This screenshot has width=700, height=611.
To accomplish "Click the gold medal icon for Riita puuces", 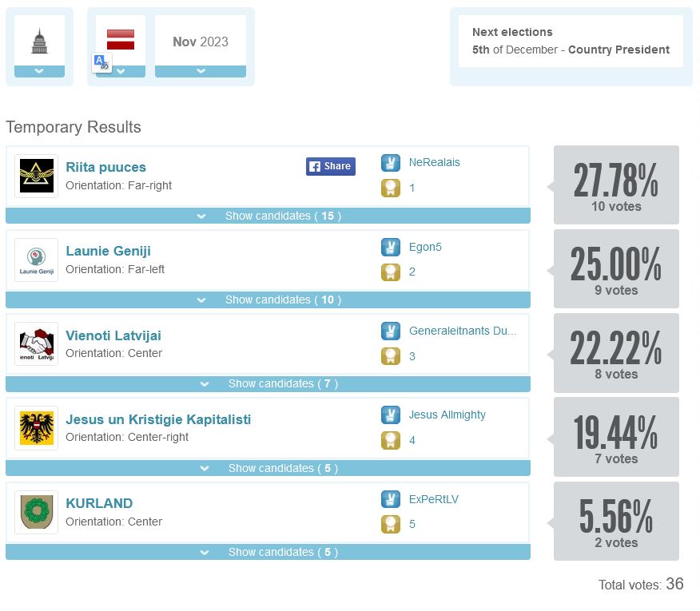I will (x=390, y=188).
